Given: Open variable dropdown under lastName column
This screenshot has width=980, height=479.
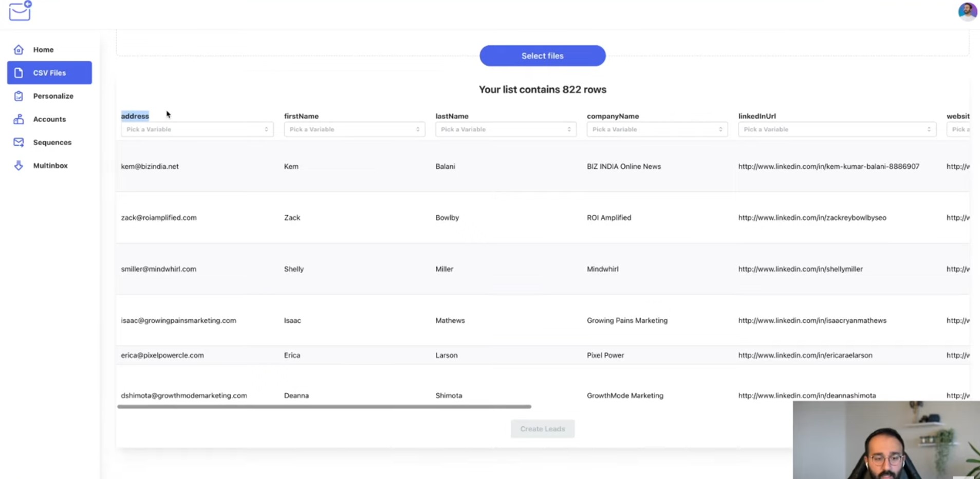Looking at the screenshot, I should (x=506, y=129).
